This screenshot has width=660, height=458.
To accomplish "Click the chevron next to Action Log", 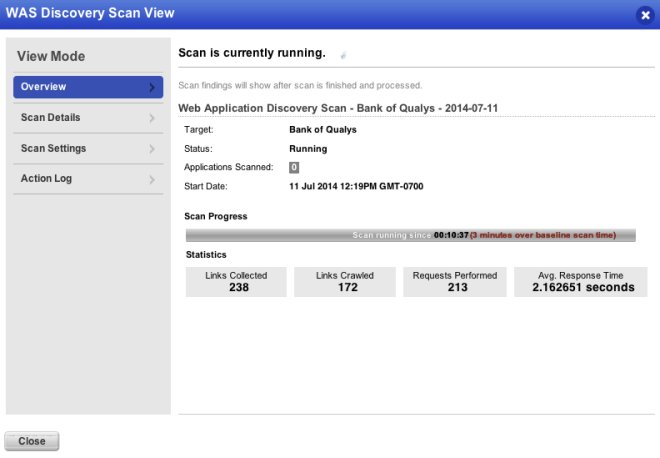I will pyautogui.click(x=152, y=180).
